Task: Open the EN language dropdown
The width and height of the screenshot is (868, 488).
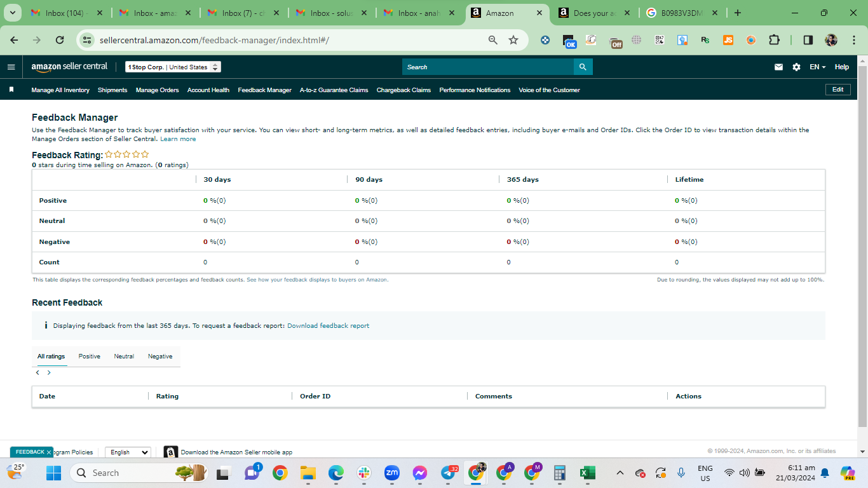Action: (817, 67)
